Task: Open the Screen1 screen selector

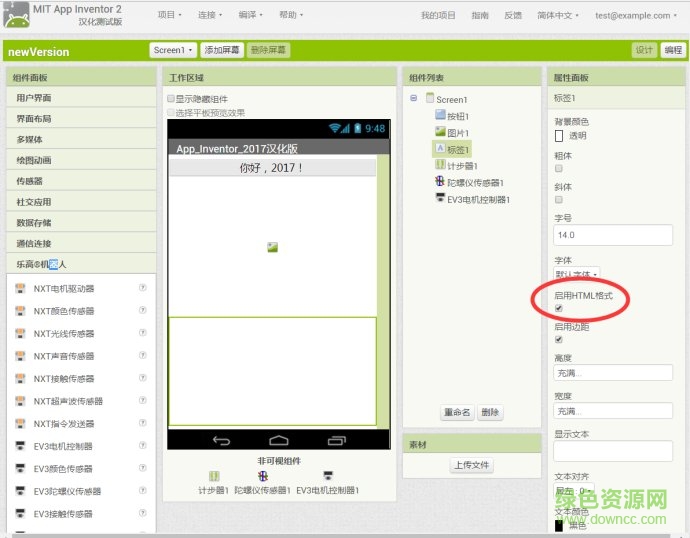Action: [x=173, y=50]
